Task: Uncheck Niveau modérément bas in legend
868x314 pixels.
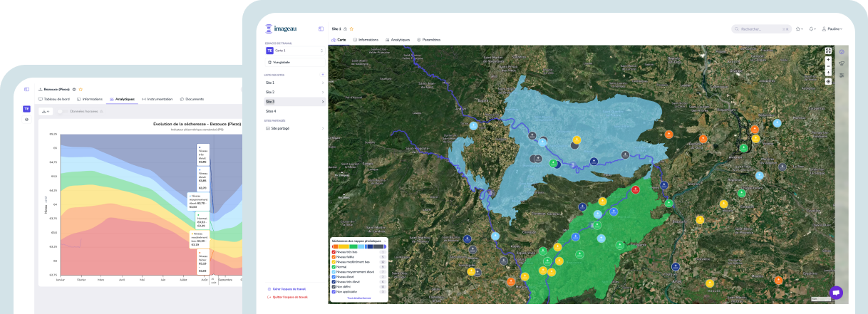Action: [x=334, y=262]
